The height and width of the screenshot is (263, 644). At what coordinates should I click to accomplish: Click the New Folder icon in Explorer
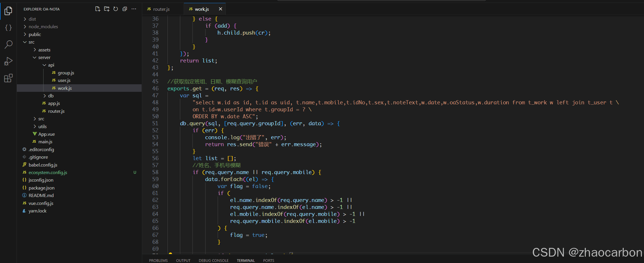(107, 9)
